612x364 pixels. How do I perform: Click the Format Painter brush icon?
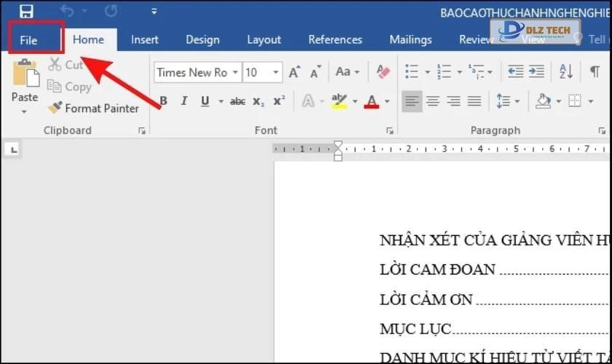pyautogui.click(x=55, y=108)
